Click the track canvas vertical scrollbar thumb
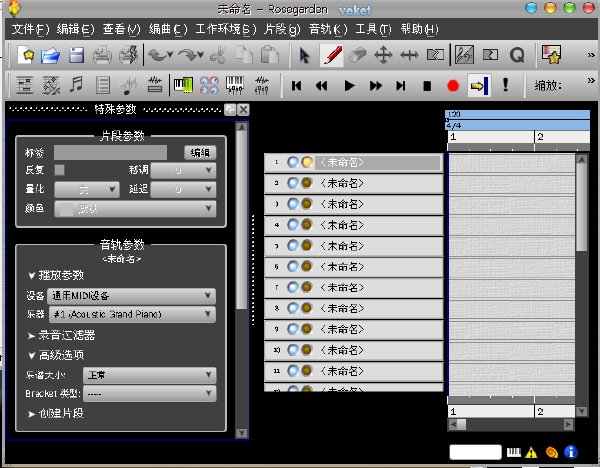This screenshot has height=468, width=600. (581, 209)
